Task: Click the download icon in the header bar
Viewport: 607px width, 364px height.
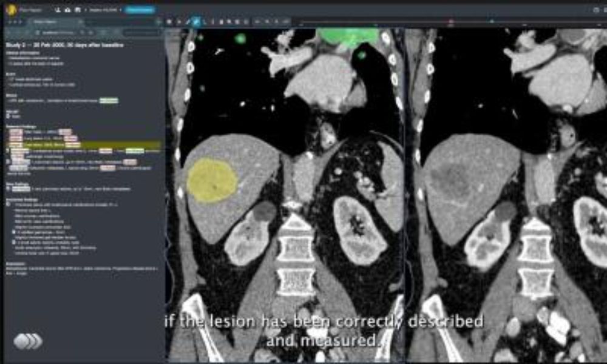Action: pos(58,10)
